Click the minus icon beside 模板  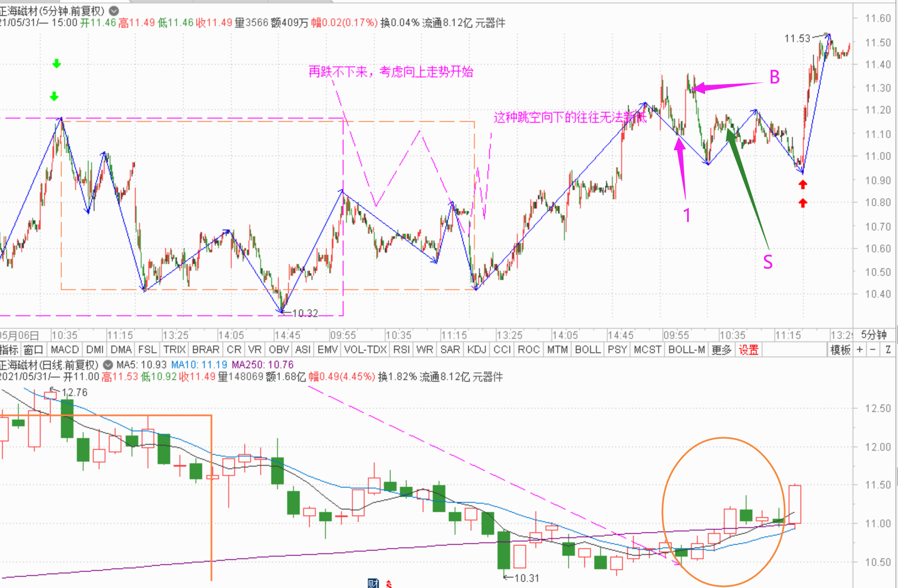click(873, 350)
